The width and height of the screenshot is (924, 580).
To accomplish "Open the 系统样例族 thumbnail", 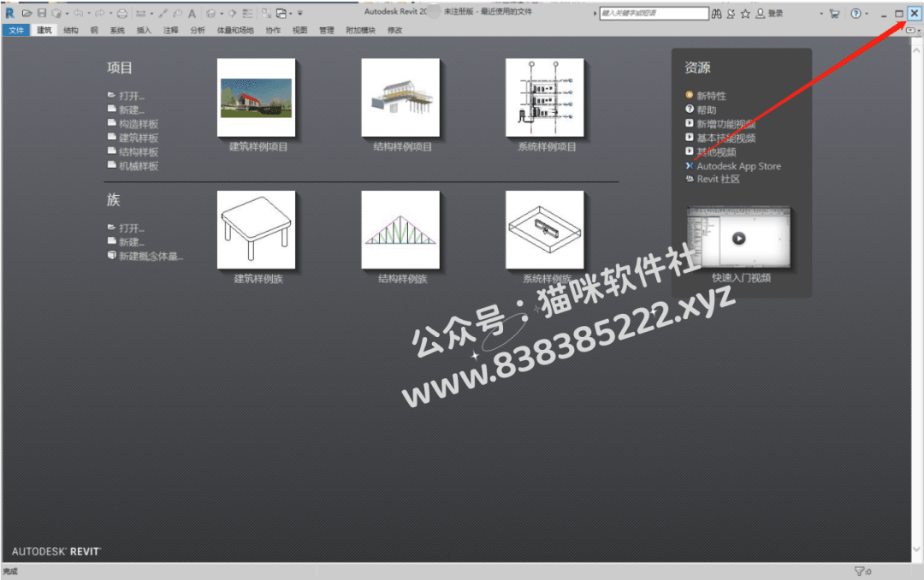I will (545, 230).
